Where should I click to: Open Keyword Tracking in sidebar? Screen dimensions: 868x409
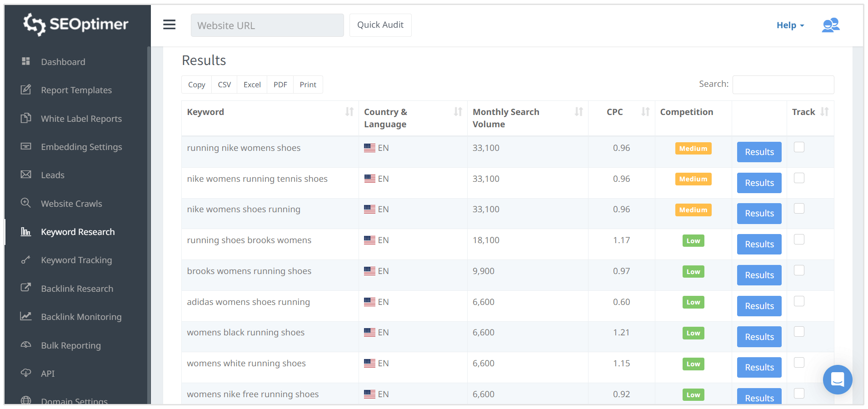click(x=76, y=260)
